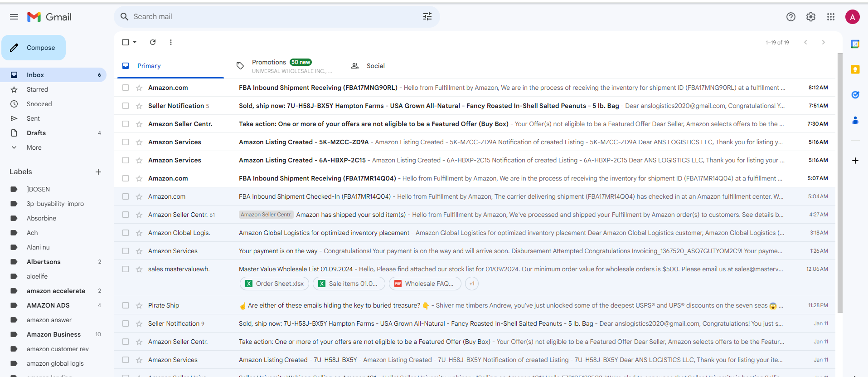868x377 pixels.
Task: Open the Google account avatar
Action: 853,17
